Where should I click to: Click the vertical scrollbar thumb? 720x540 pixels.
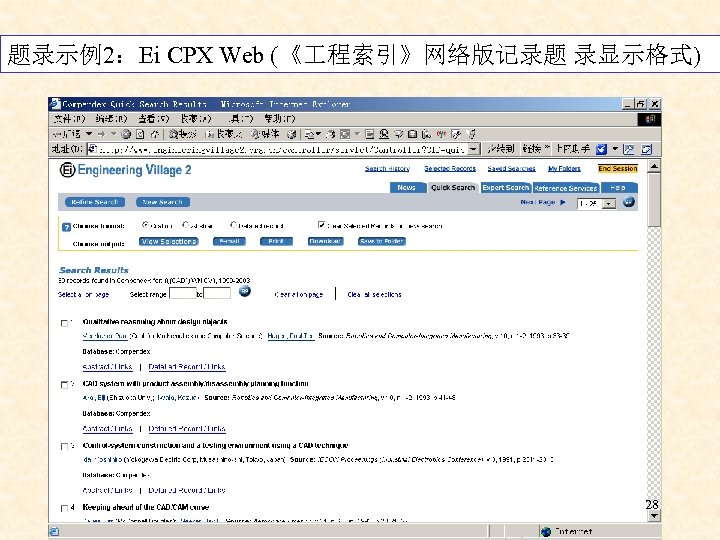pos(654,199)
